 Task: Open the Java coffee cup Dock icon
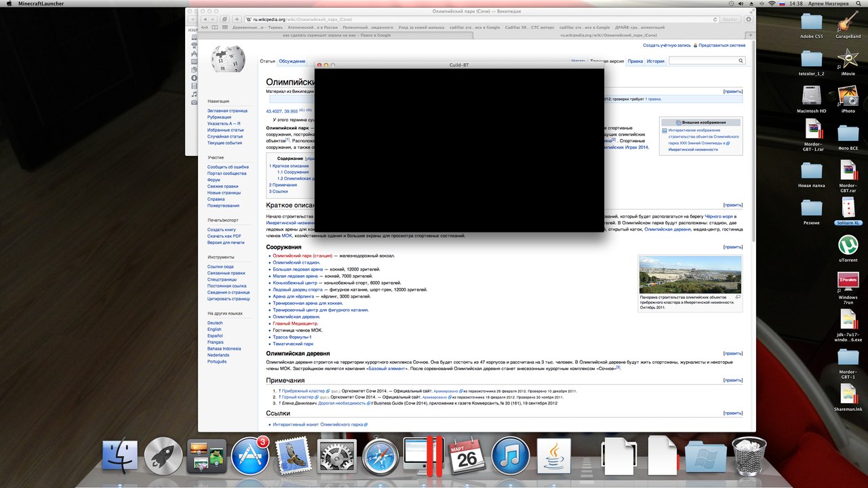(554, 455)
